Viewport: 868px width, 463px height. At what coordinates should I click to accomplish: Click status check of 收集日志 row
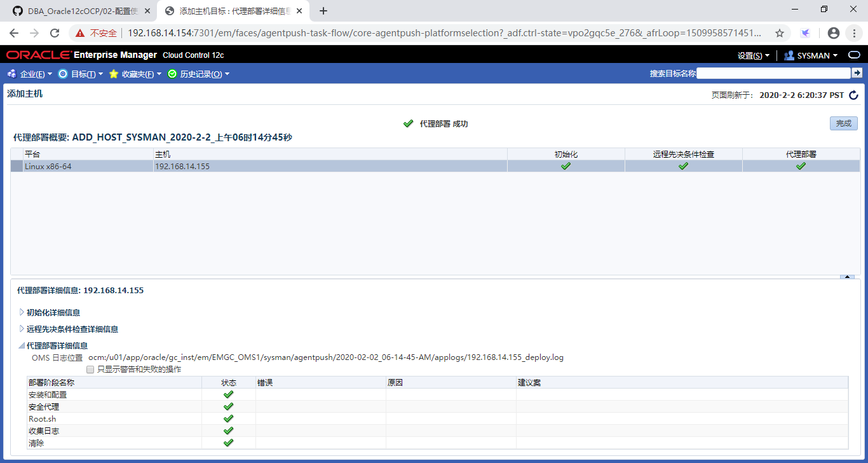click(x=229, y=431)
